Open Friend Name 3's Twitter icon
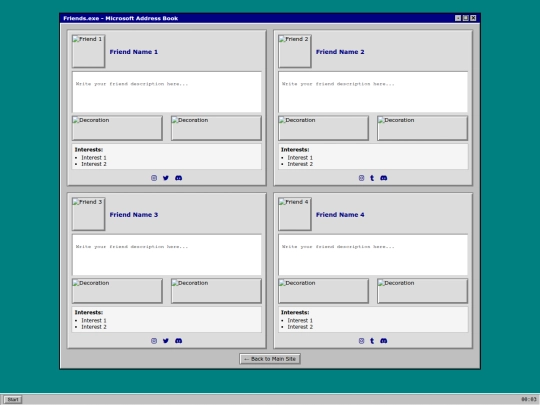Image resolution: width=540 pixels, height=405 pixels. tap(166, 341)
